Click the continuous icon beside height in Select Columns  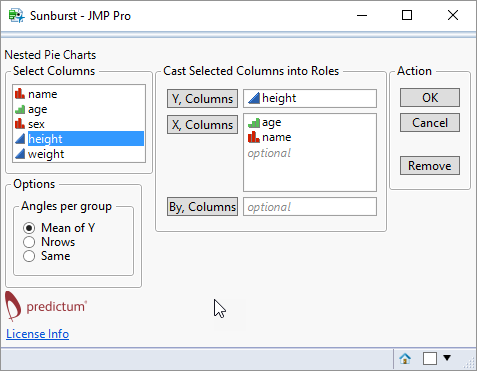pos(20,139)
